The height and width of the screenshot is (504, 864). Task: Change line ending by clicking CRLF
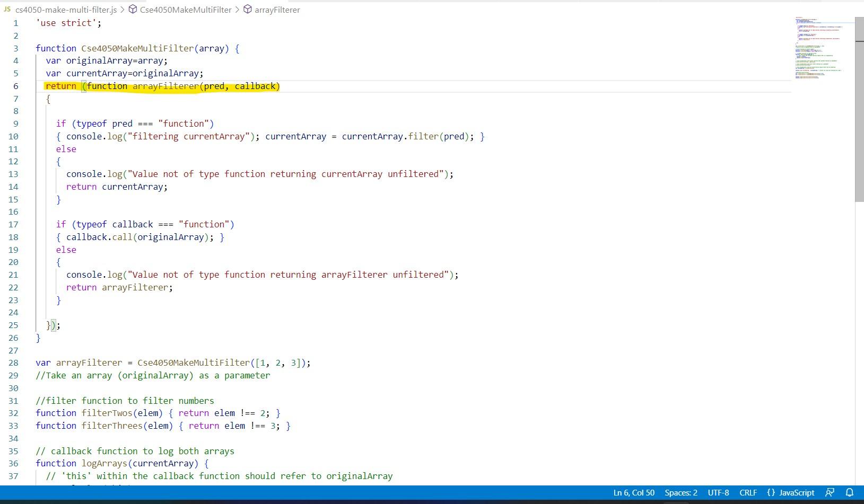click(748, 493)
